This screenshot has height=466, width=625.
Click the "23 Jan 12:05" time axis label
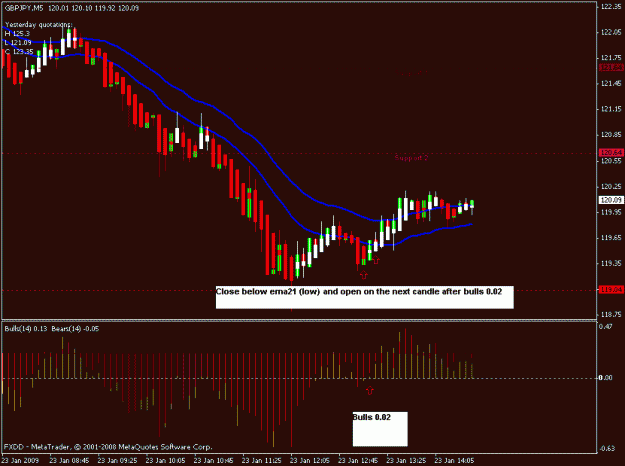(310, 460)
